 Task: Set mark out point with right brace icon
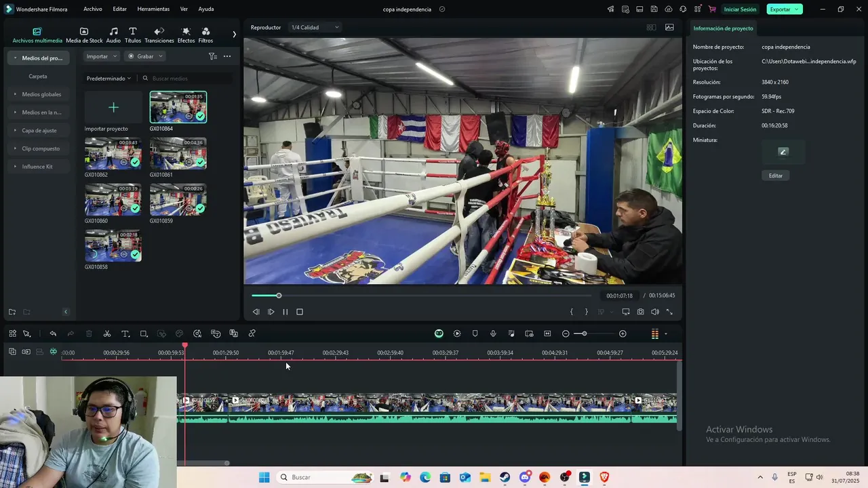[587, 312]
